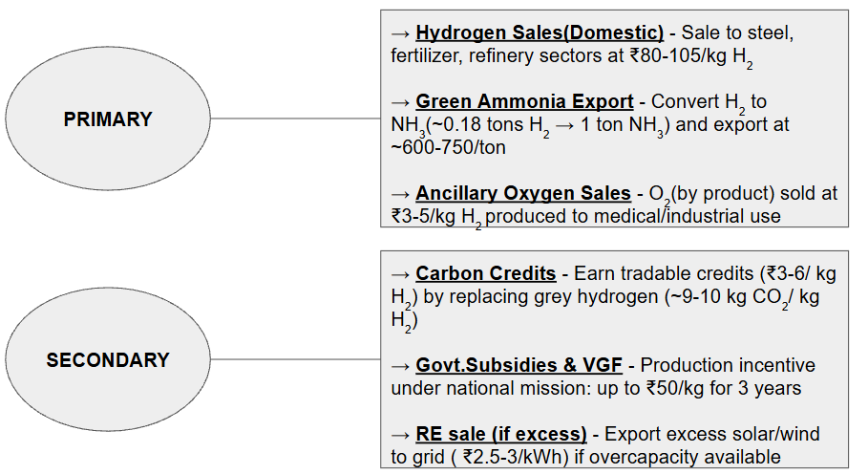Click the arrow bullet before Carbon Credits
This screenshot has width=868, height=474.
pos(401,273)
